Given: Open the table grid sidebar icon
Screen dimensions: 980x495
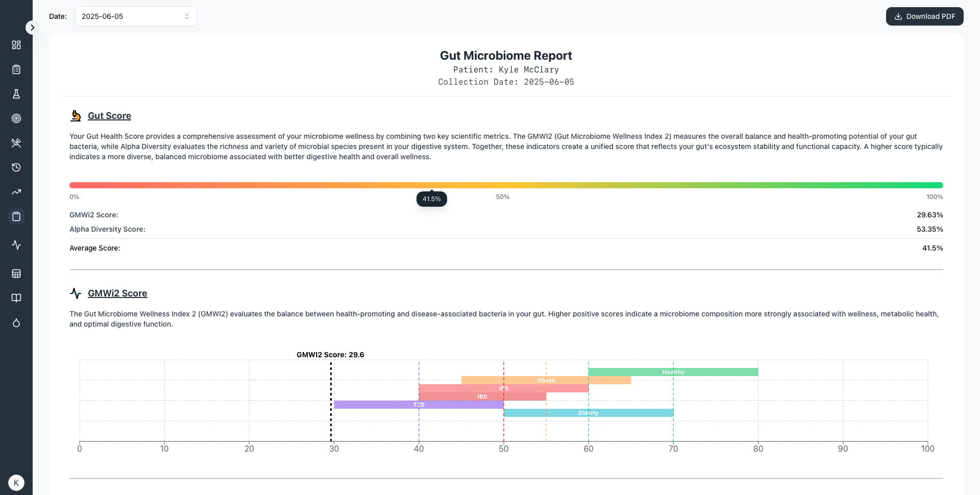Looking at the screenshot, I should tap(16, 274).
